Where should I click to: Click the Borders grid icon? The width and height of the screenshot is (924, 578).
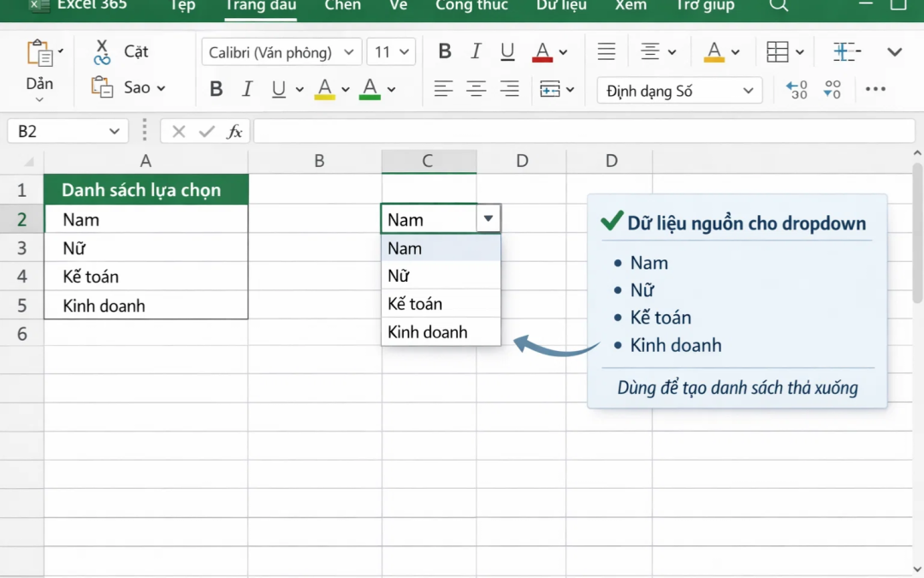(779, 51)
